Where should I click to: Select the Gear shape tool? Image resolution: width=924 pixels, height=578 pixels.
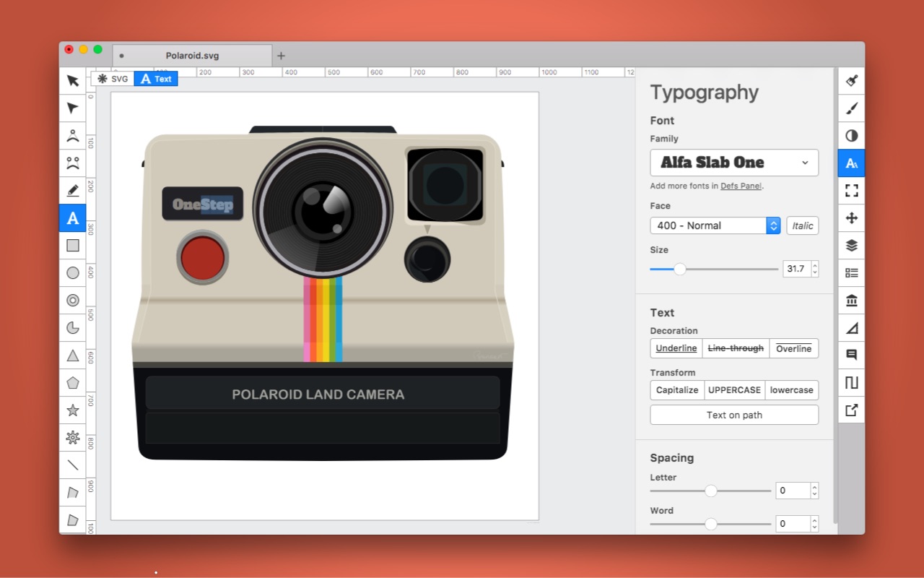point(72,437)
